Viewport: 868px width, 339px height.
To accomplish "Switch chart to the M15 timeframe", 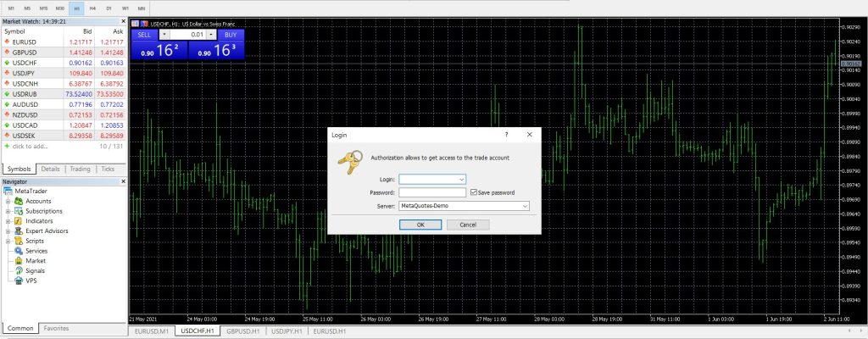I will click(45, 7).
